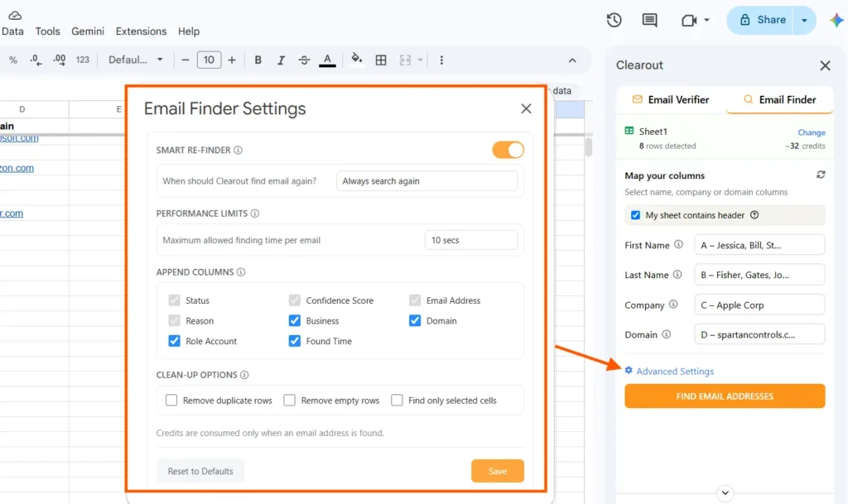Open the First Name column selector
This screenshot has height=504, width=848.
759,245
